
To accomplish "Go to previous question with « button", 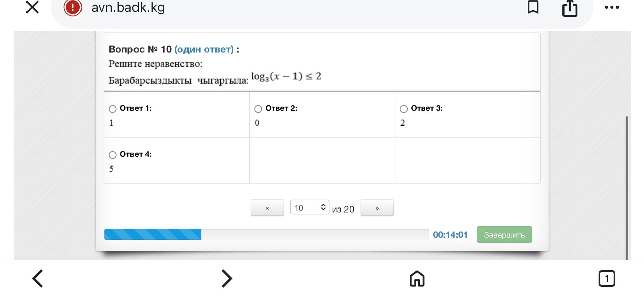I will pyautogui.click(x=267, y=208).
